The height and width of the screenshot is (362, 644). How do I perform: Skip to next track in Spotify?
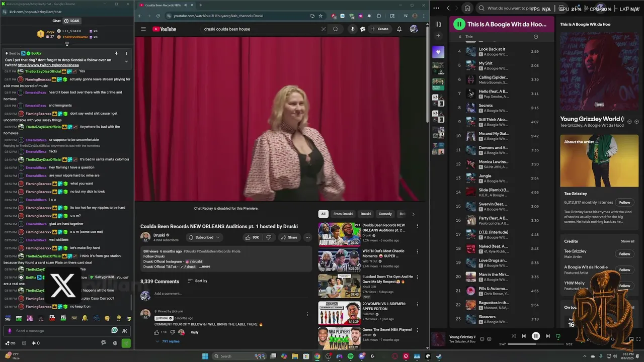(x=548, y=336)
